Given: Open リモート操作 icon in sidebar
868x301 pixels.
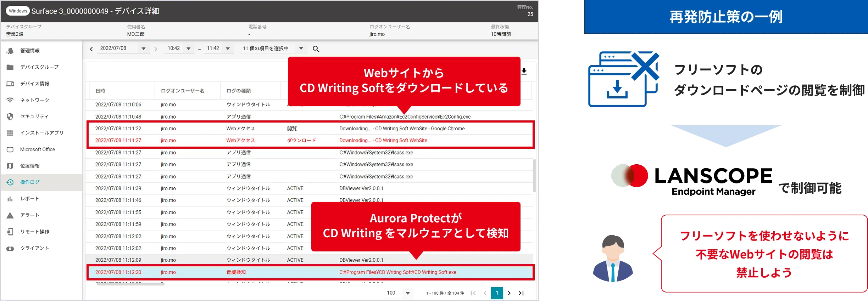Looking at the screenshot, I should [x=10, y=232].
